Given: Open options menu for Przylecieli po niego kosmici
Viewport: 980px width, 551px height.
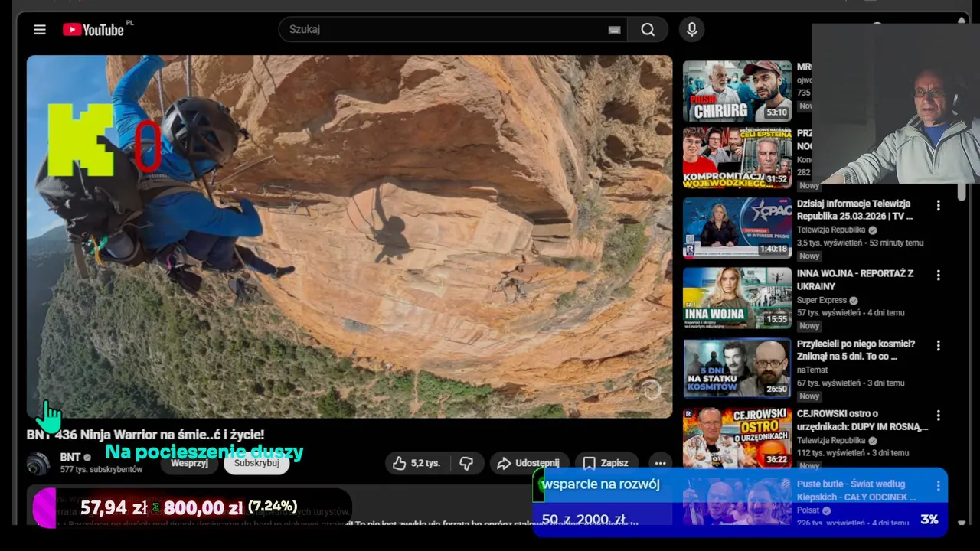Looking at the screenshot, I should point(939,345).
